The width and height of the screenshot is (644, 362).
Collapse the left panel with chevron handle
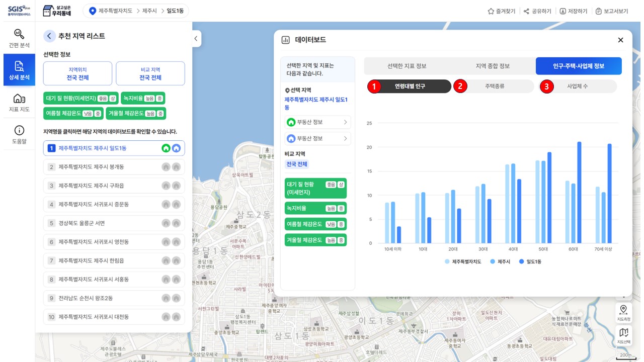click(196, 39)
